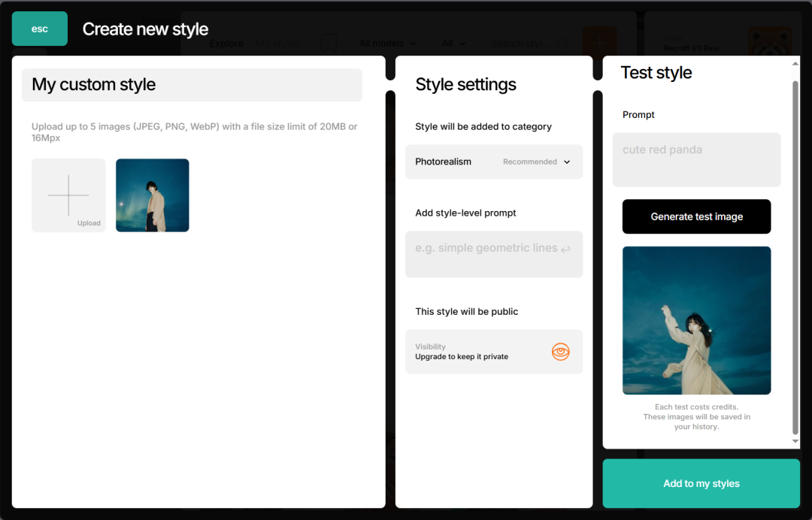Click the dimmed bookmark icon in background toolbar
Screen dimensions: 812x520
point(329,44)
